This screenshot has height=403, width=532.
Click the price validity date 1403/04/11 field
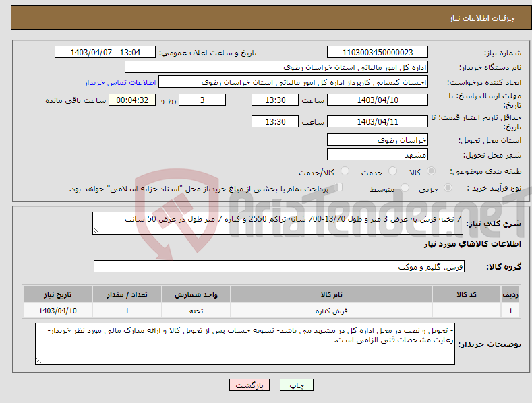378,121
